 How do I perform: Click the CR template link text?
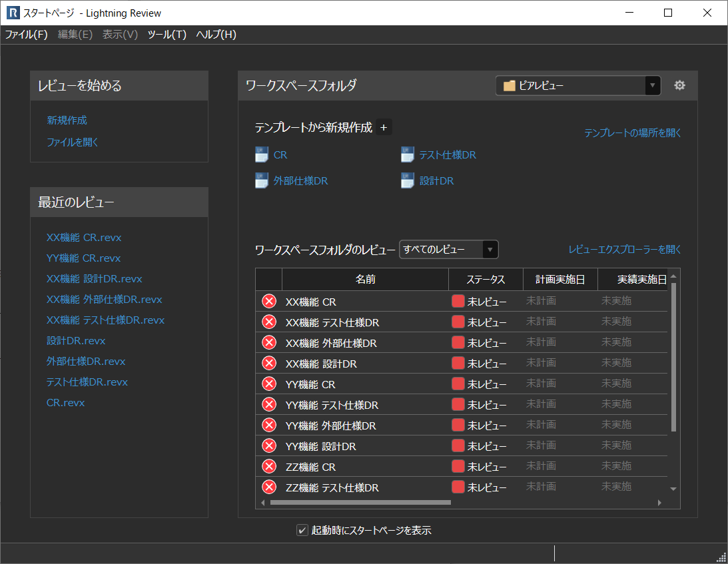tap(280, 154)
